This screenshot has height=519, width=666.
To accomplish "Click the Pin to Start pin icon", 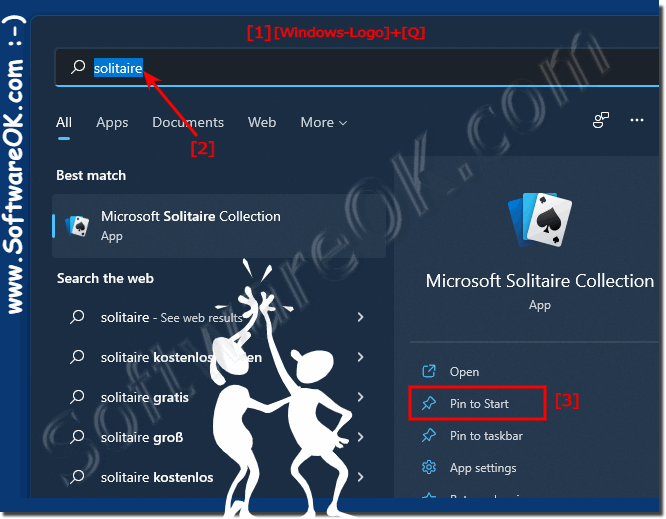I will click(x=429, y=403).
